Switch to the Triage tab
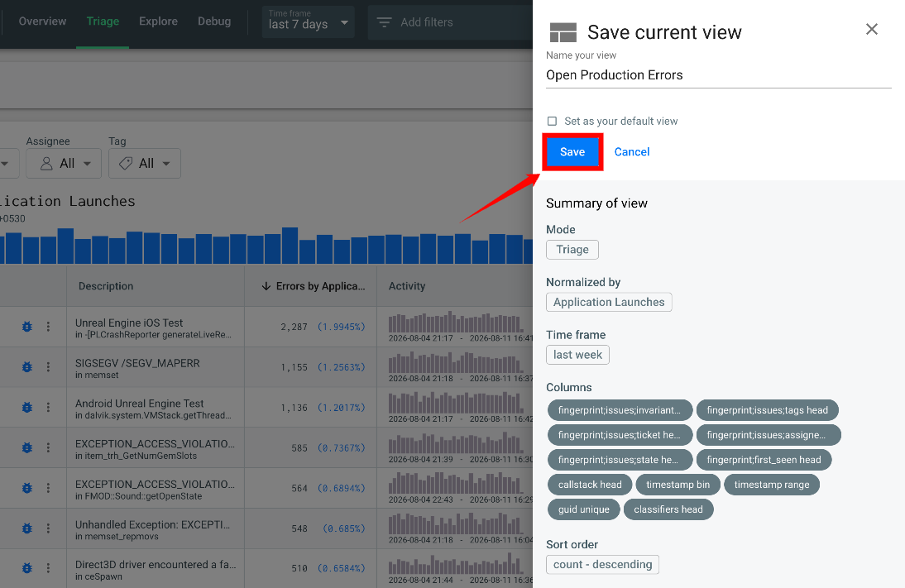Screen dimensions: 905x588 pyautogui.click(x=103, y=22)
